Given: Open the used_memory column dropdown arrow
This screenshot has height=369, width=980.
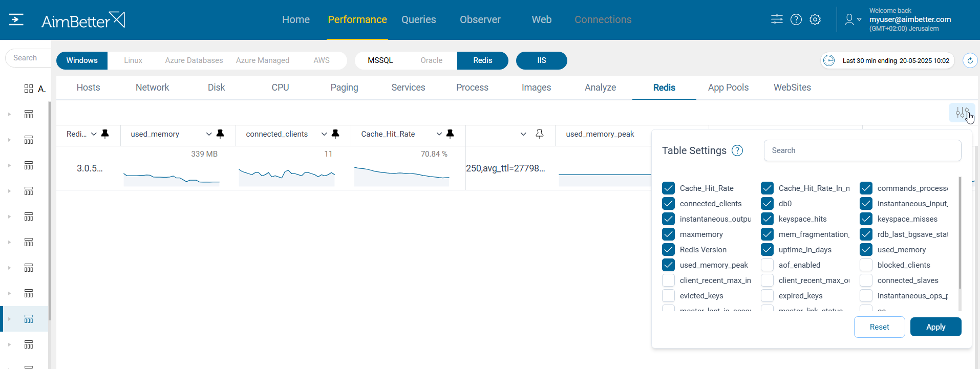Looking at the screenshot, I should point(209,134).
